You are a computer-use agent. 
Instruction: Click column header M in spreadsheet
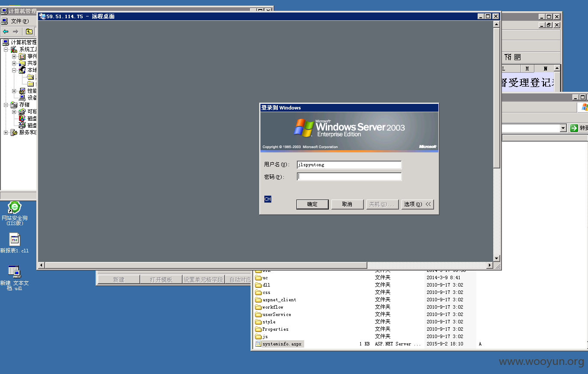pyautogui.click(x=527, y=69)
